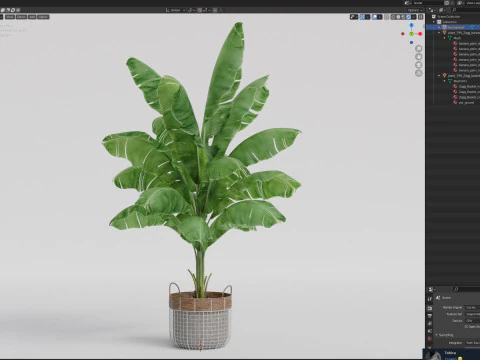Click the green Y axis gizmo handle
The width and height of the screenshot is (480, 360).
[411, 34]
